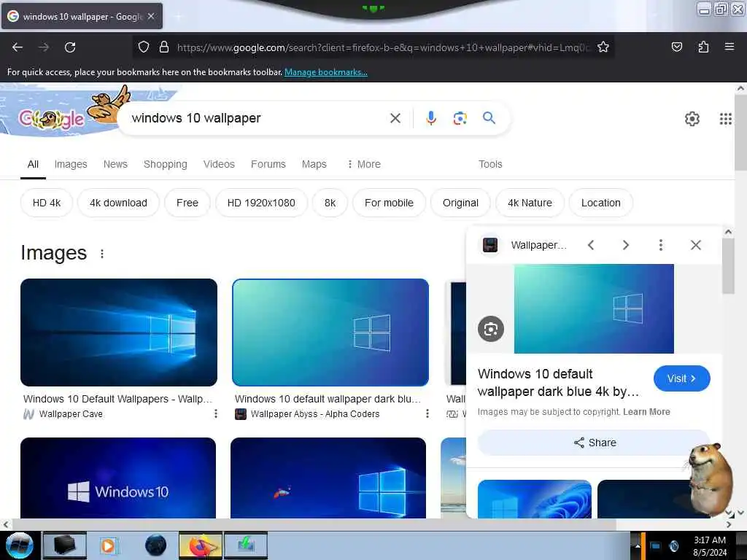Open Firefox application hamburger menu
The image size is (747, 560).
click(x=729, y=47)
